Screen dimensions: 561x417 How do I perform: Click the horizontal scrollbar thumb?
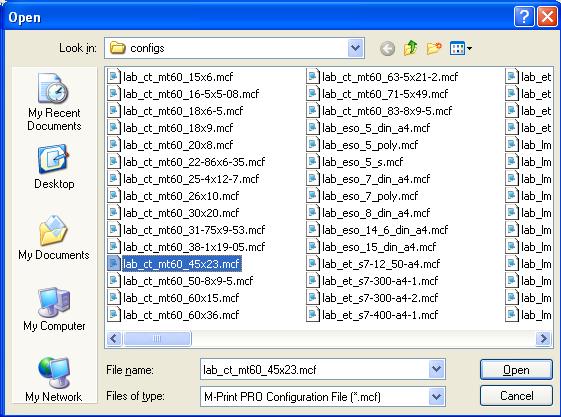157,338
